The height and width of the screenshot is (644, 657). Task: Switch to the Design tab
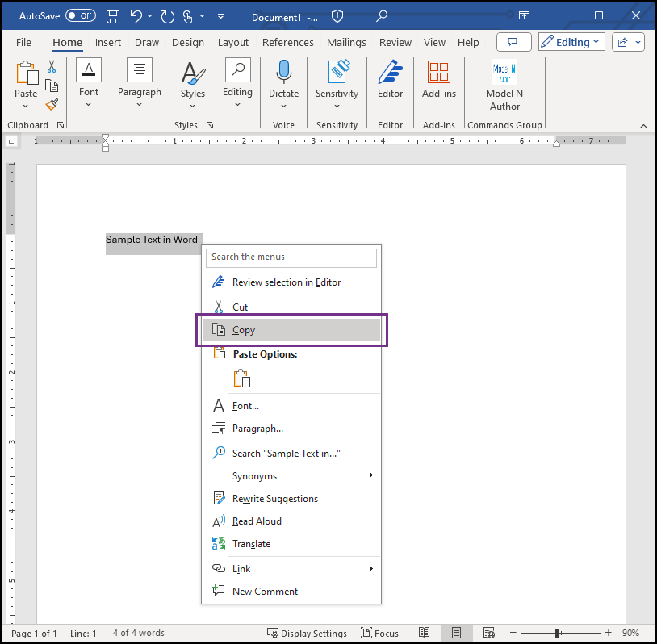188,42
